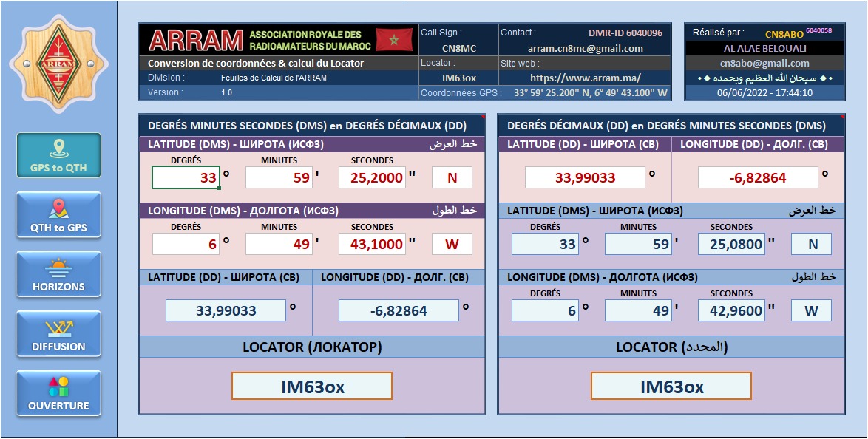Click the ARRAM red banner title

196,40
